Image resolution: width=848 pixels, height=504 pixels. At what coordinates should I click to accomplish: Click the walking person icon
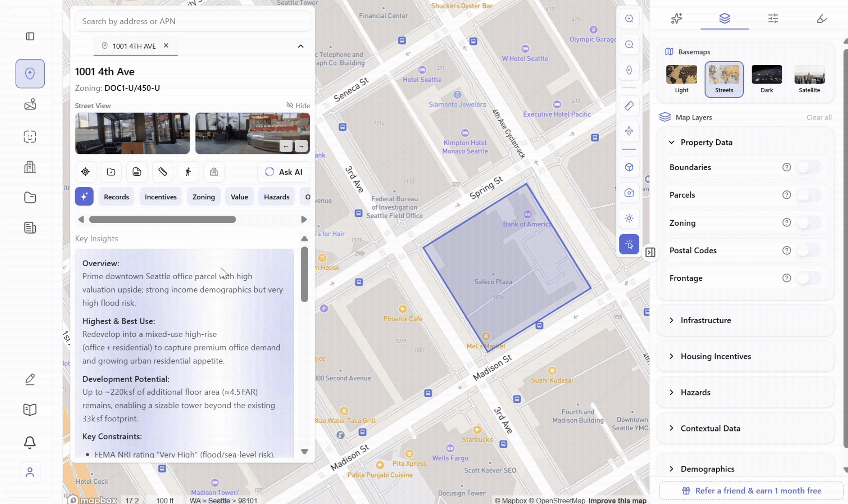[188, 172]
